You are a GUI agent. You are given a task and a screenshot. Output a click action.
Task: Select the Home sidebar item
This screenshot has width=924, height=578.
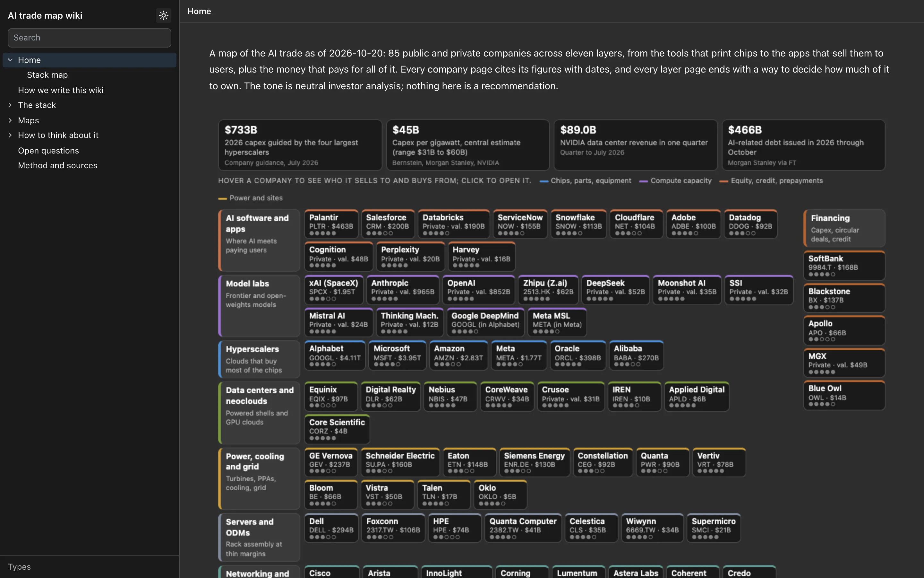(x=89, y=60)
